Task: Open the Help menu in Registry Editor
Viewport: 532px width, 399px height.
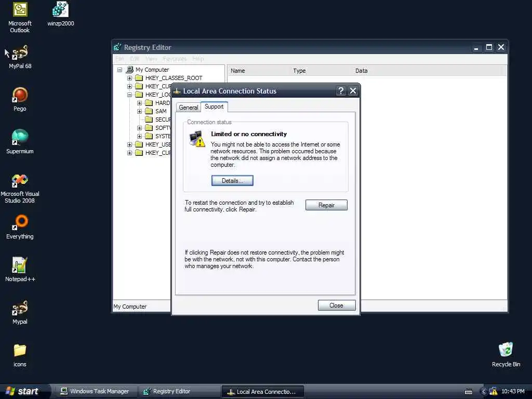Action: point(198,59)
